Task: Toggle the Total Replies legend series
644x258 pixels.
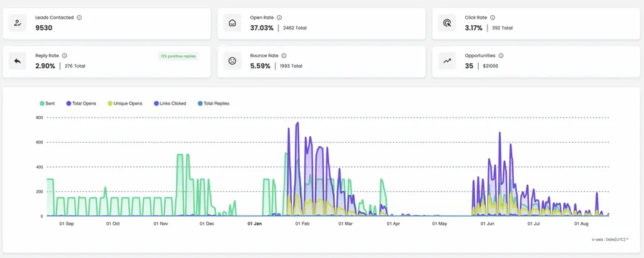Action: 213,103
